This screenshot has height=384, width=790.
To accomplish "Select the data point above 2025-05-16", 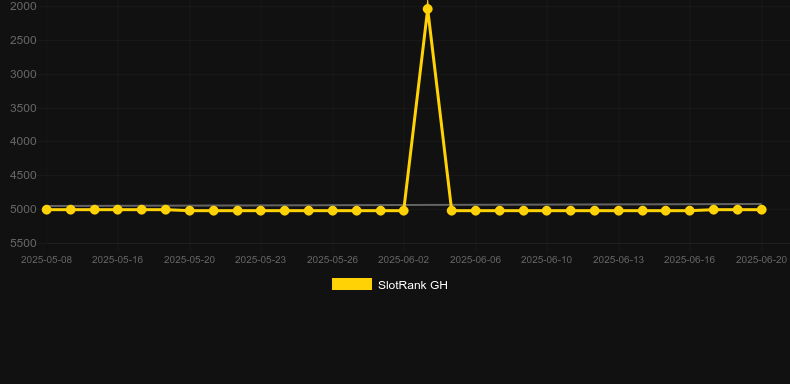I will click(117, 209).
